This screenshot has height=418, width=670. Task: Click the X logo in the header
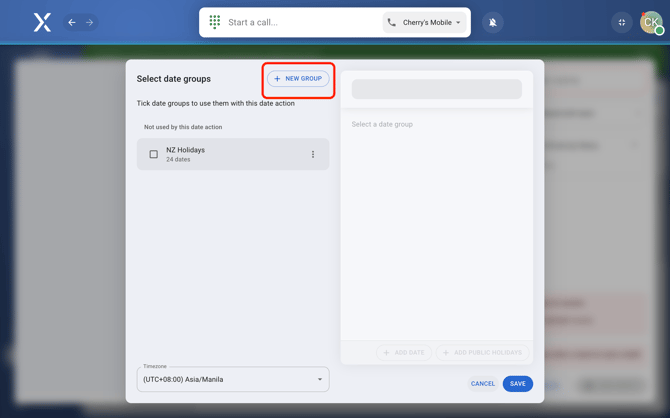[42, 22]
